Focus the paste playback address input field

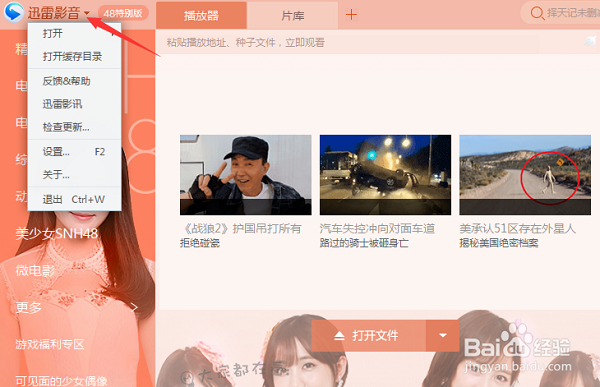(347, 42)
